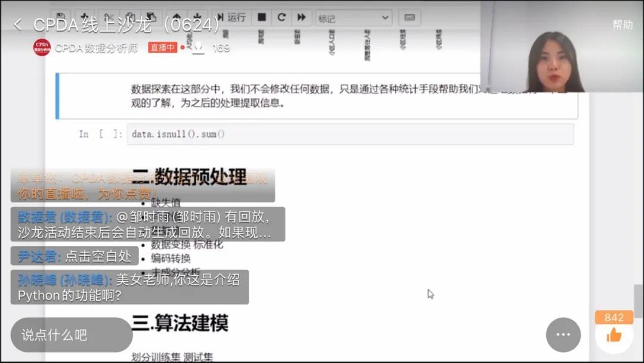
Task: Move the cell up with arrow icon
Action: point(177,17)
